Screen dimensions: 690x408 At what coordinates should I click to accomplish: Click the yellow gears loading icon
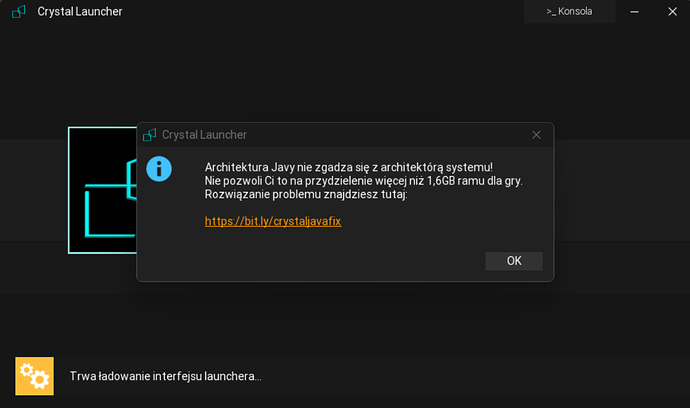click(x=34, y=376)
